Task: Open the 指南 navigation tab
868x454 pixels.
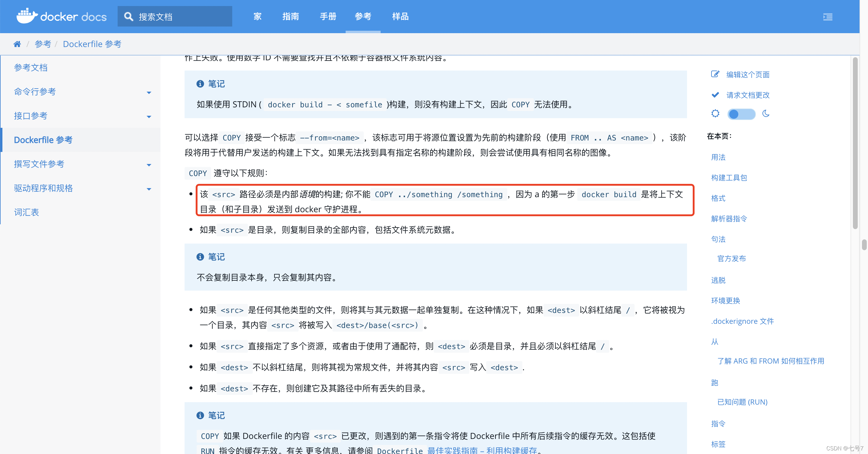Action: click(x=290, y=17)
